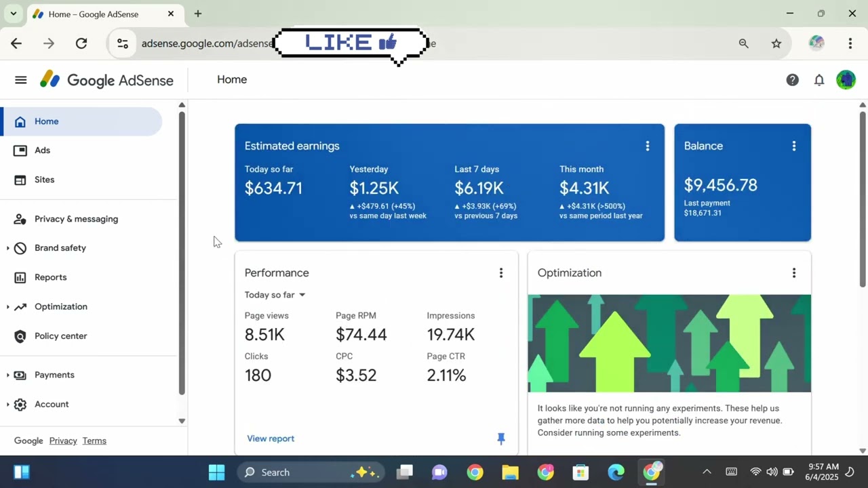868x488 pixels.
Task: Click the Last payment $18,671.31 text
Action: [707, 208]
